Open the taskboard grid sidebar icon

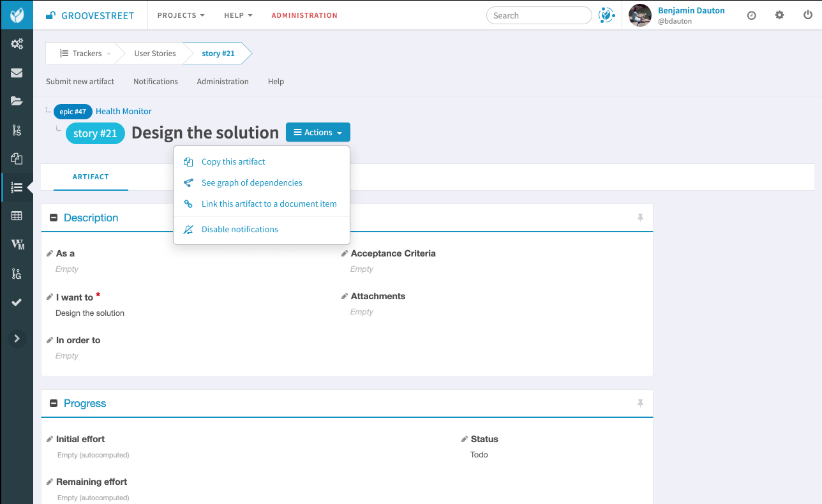[x=17, y=216]
